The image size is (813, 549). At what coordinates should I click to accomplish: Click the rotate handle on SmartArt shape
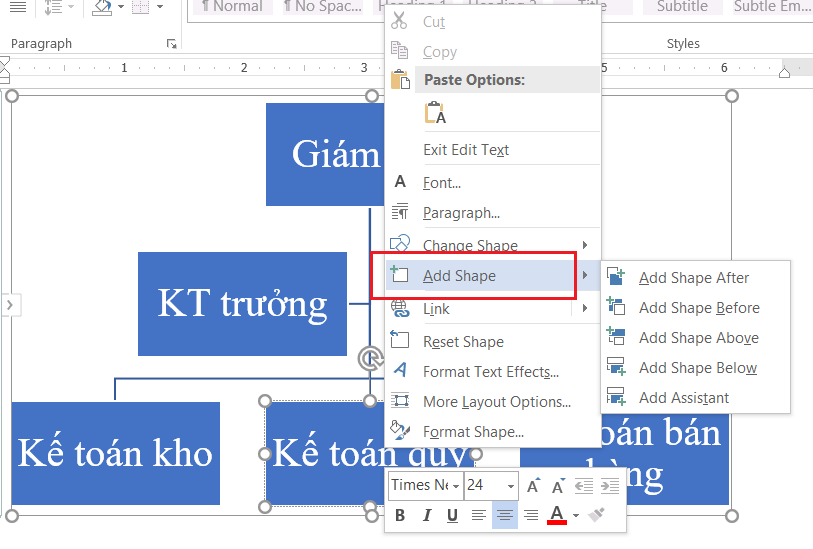[370, 358]
